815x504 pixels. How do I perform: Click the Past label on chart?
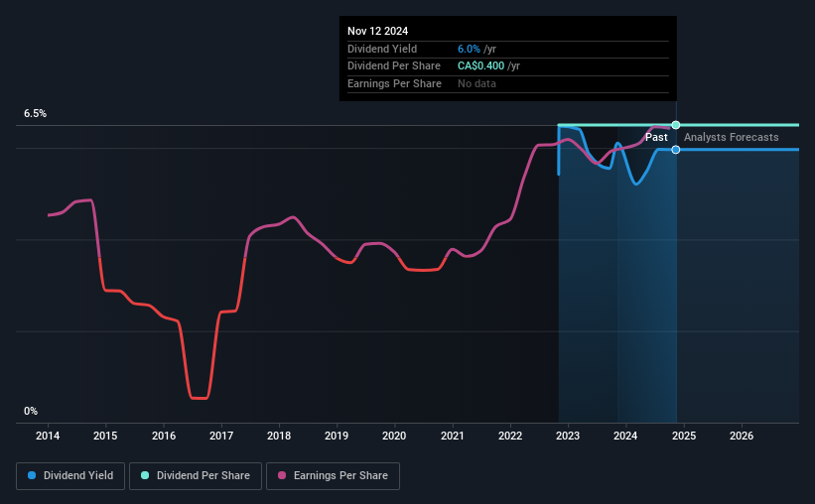click(x=656, y=137)
